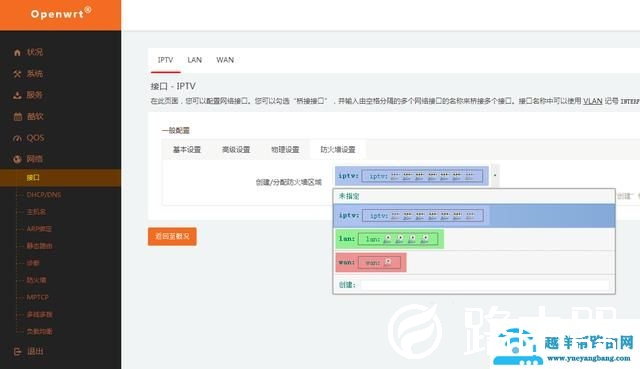Click the 创建/分配防火墙区域 label
The image size is (640, 369).
tap(289, 182)
